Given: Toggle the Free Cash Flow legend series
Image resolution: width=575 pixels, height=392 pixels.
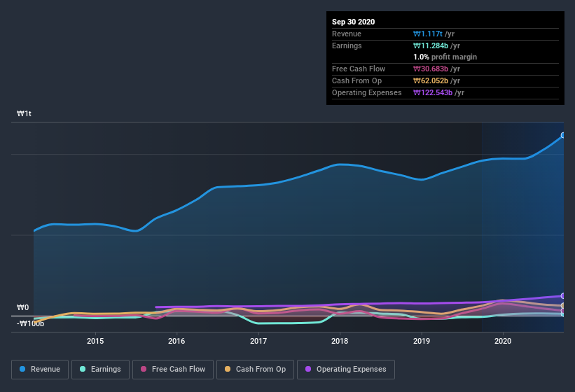Looking at the screenshot, I should coord(173,370).
